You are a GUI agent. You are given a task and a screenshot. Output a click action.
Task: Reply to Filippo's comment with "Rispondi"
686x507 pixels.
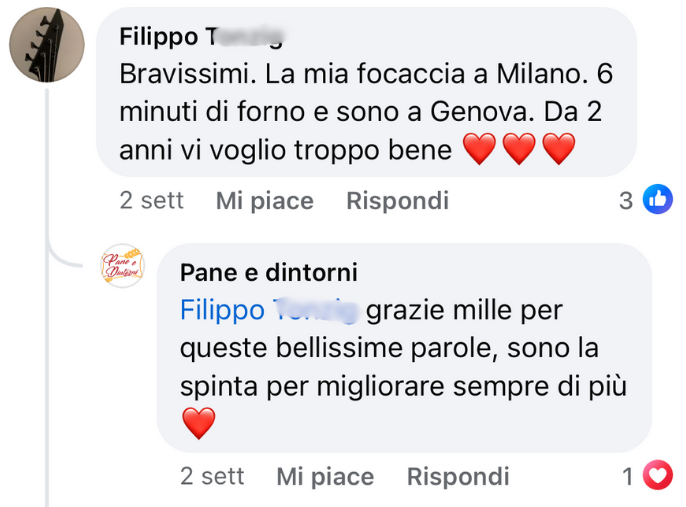click(397, 201)
